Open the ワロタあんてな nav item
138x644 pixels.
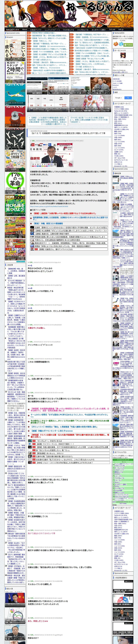click(68, 30)
